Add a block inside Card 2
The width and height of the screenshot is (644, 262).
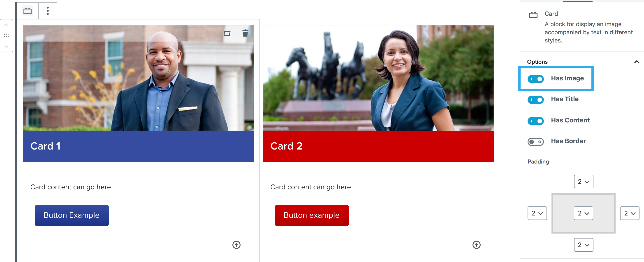tap(476, 245)
